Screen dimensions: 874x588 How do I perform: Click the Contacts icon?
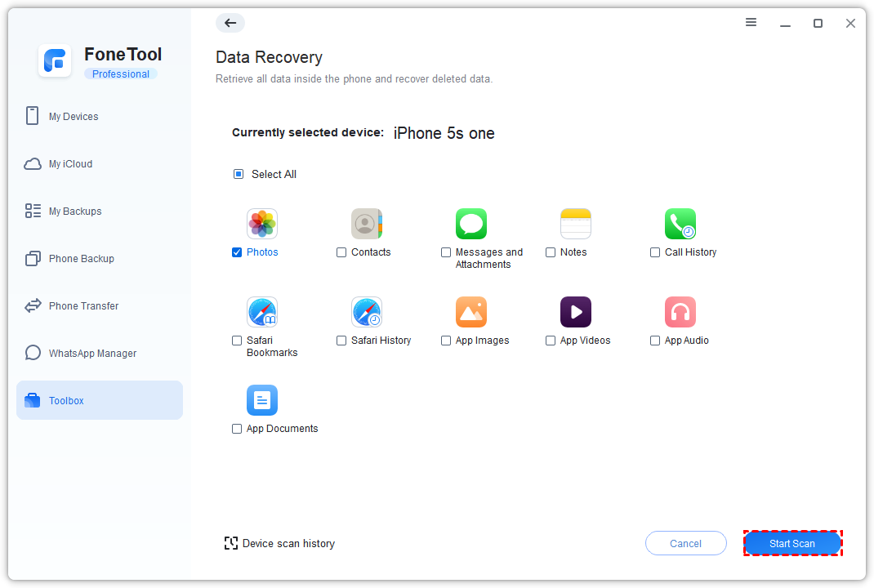366,224
